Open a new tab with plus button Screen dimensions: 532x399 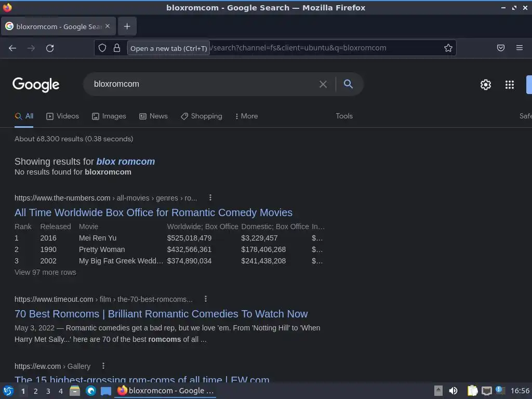click(x=127, y=26)
